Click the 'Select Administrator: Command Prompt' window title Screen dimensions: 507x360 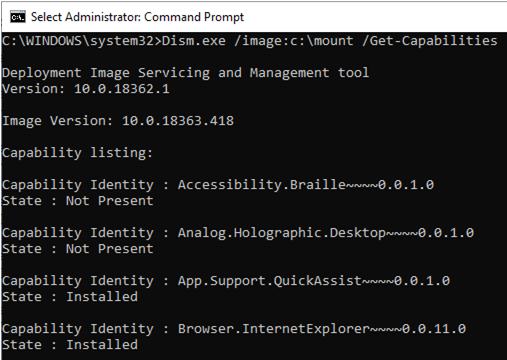click(x=137, y=17)
